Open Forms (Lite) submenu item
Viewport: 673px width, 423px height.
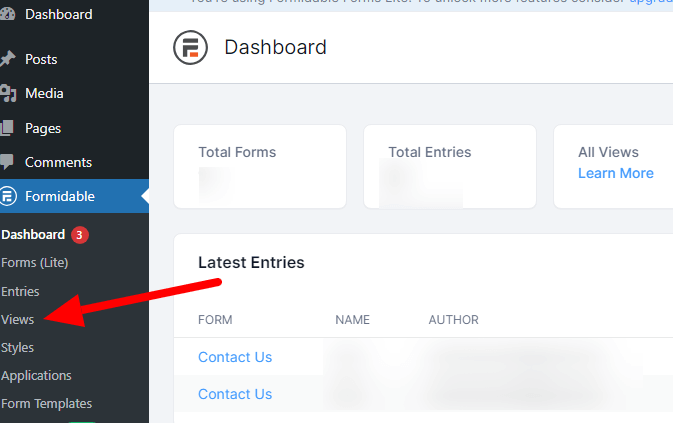pyautogui.click(x=35, y=263)
